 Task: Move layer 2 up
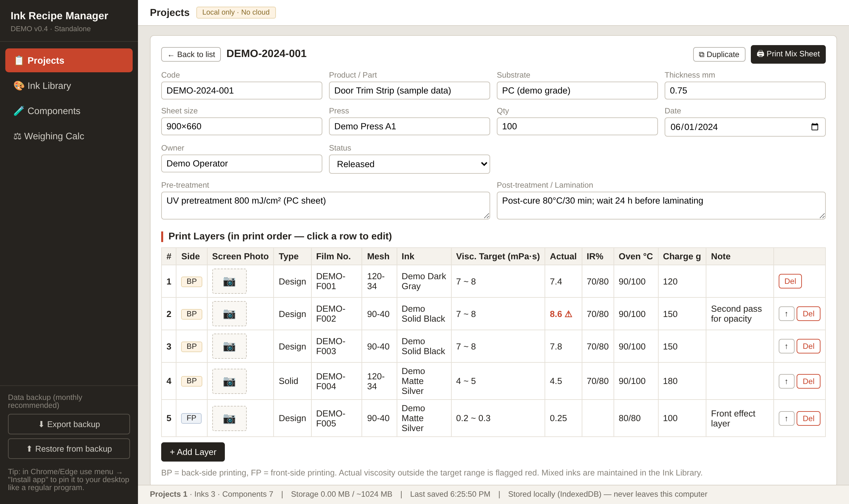coord(786,314)
